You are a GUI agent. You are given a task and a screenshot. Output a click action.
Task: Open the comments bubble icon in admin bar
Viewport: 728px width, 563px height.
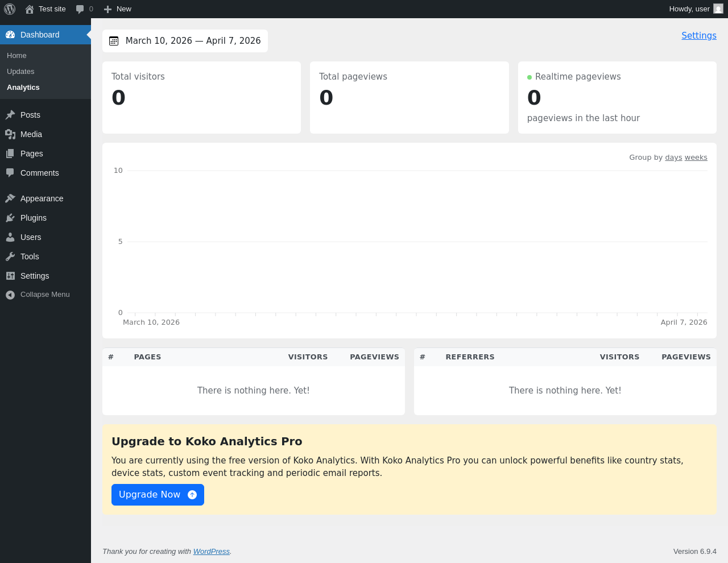tap(80, 9)
